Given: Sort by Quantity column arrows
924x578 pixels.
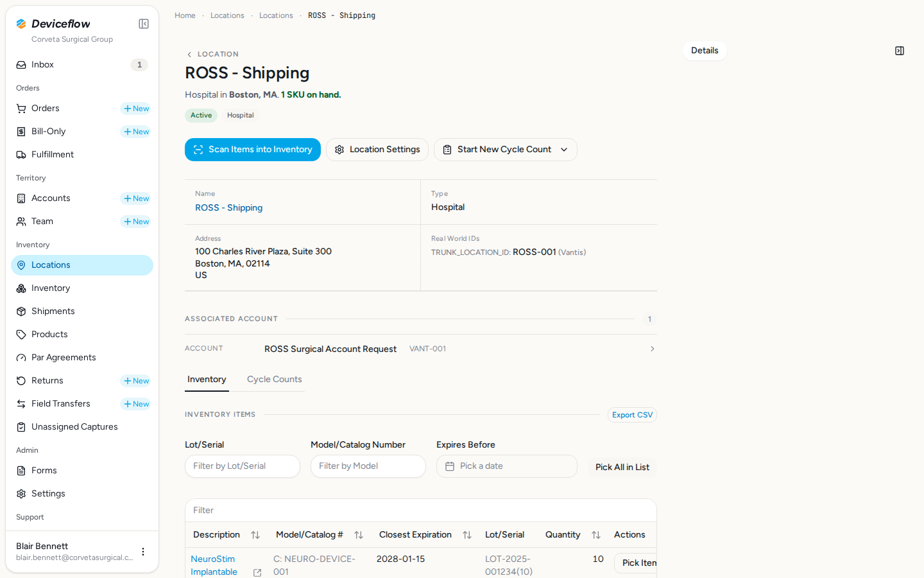Looking at the screenshot, I should point(596,535).
